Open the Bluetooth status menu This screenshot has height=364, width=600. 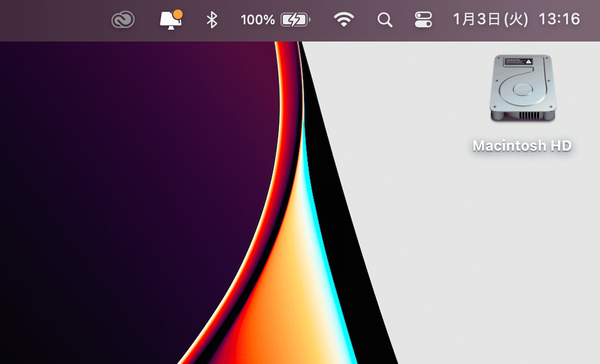212,20
